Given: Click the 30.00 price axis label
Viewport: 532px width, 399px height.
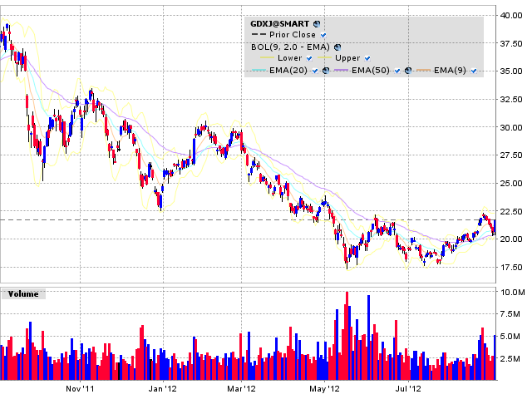Looking at the screenshot, I should [511, 127].
